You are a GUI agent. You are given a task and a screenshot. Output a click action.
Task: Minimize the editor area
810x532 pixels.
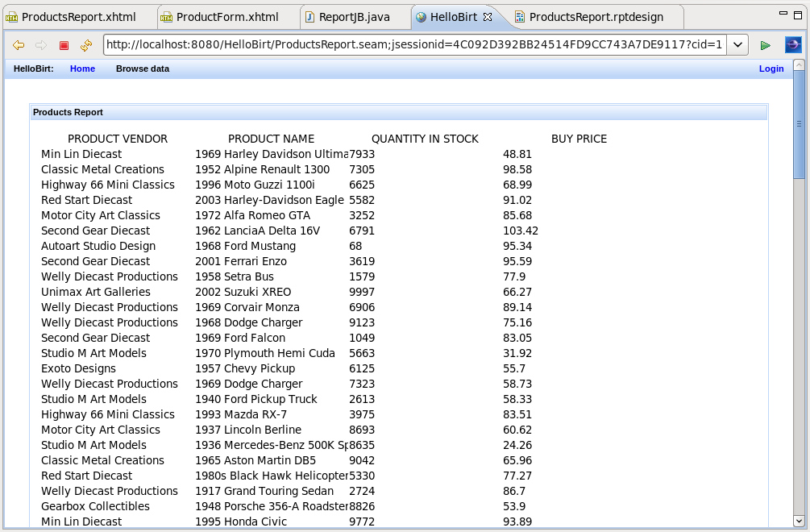(783, 14)
